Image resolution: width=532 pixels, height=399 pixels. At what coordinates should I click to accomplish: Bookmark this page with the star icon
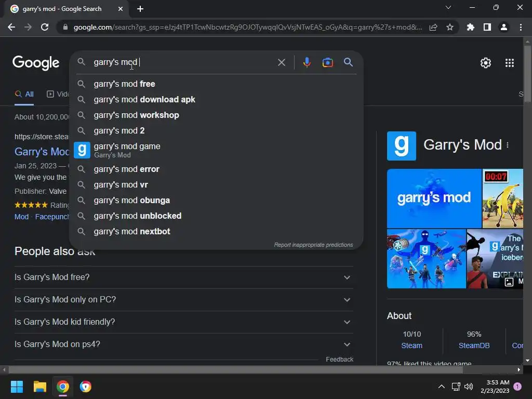click(x=450, y=27)
